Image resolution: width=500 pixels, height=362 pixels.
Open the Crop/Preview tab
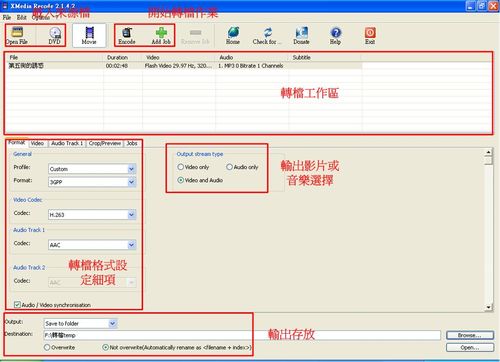click(x=105, y=143)
